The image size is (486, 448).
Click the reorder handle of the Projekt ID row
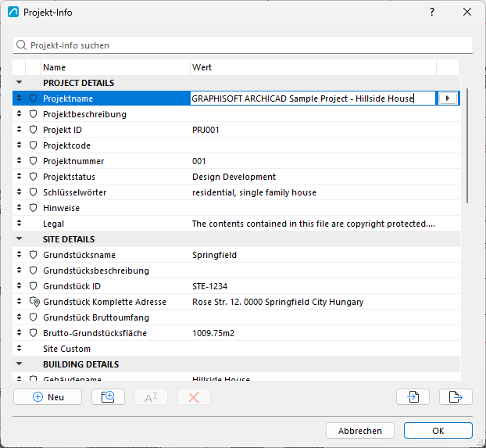[20, 129]
